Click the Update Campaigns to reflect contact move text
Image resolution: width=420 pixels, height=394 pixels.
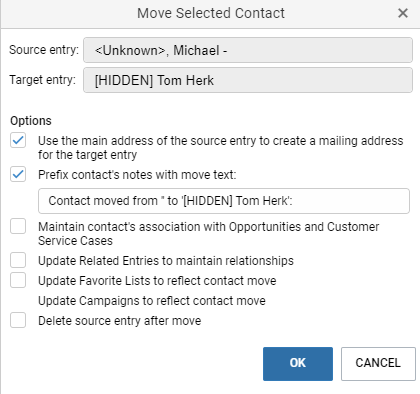click(x=152, y=301)
